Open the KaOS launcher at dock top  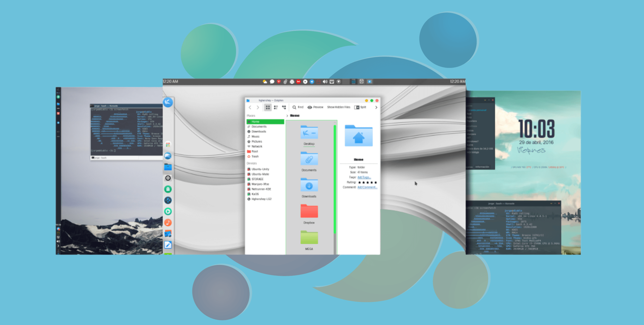(168, 102)
